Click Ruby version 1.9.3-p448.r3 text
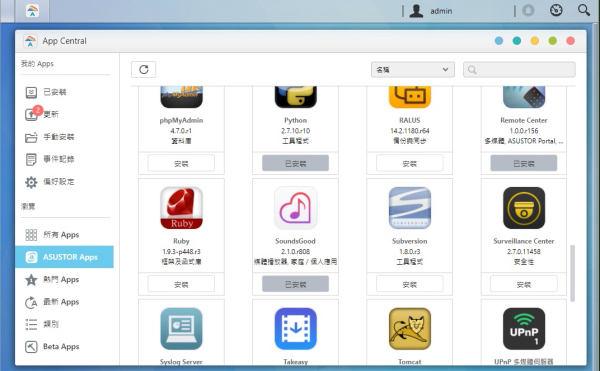The height and width of the screenshot is (371, 600). tap(181, 252)
